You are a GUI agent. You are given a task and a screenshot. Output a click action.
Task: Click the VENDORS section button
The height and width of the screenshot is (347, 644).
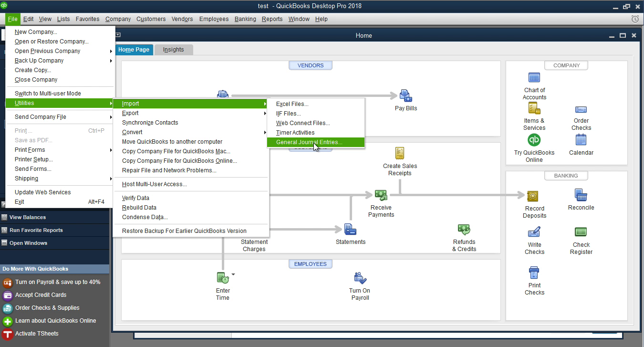[x=311, y=65]
